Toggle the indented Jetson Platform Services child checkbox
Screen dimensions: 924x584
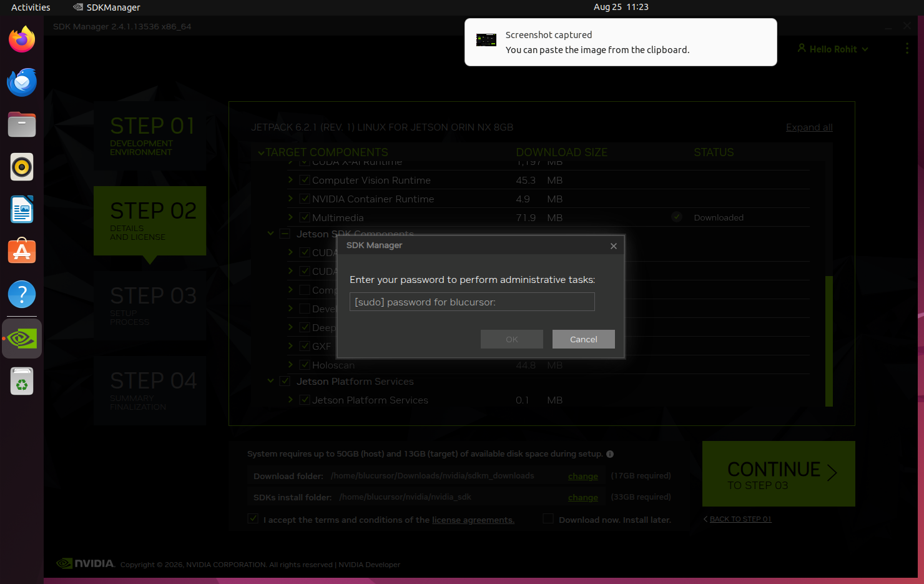coord(305,400)
